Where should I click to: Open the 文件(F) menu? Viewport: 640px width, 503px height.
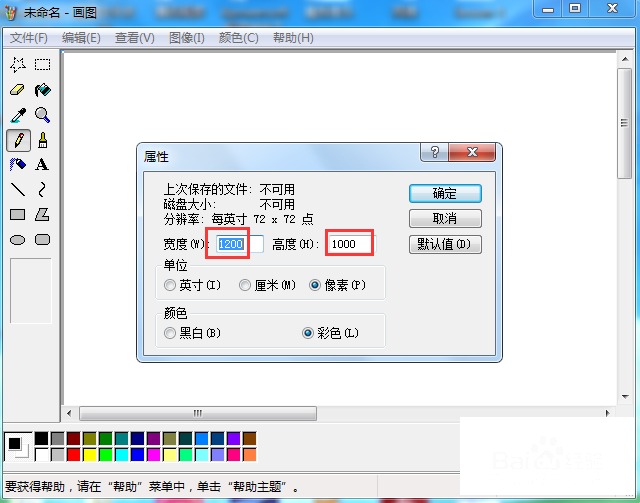click(x=29, y=38)
